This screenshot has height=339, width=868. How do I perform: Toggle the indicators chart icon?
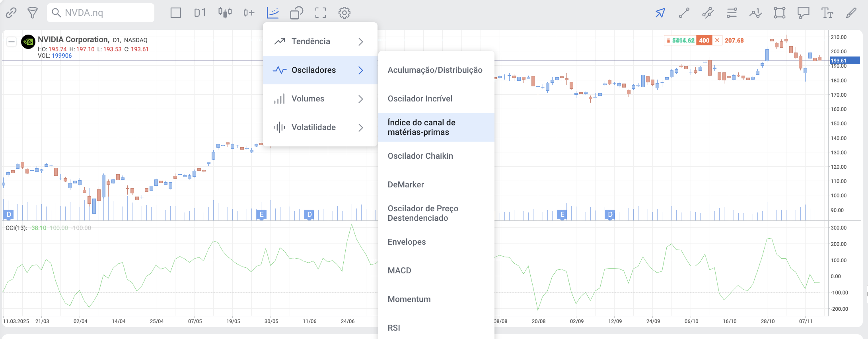273,13
